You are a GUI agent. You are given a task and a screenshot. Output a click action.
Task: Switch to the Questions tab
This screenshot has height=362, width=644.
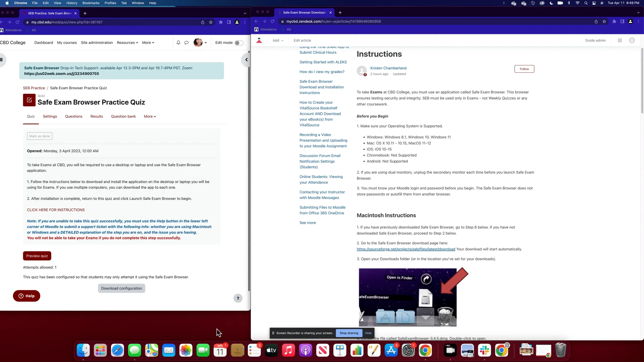(x=74, y=116)
